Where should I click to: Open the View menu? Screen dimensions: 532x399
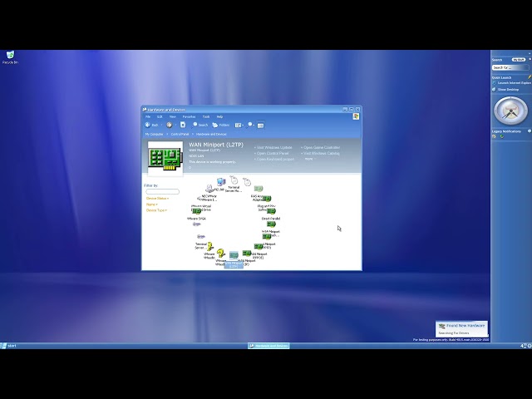173,116
